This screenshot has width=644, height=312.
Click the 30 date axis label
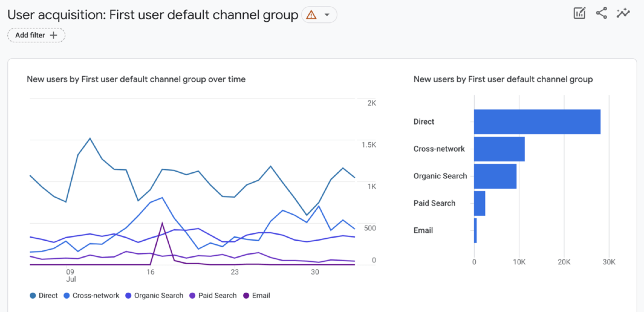315,272
